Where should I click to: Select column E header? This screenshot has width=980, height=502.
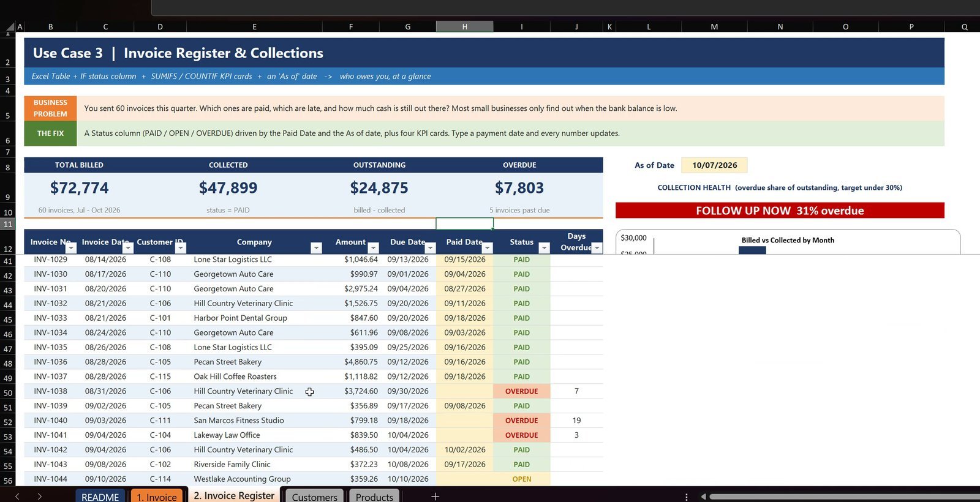click(x=254, y=26)
